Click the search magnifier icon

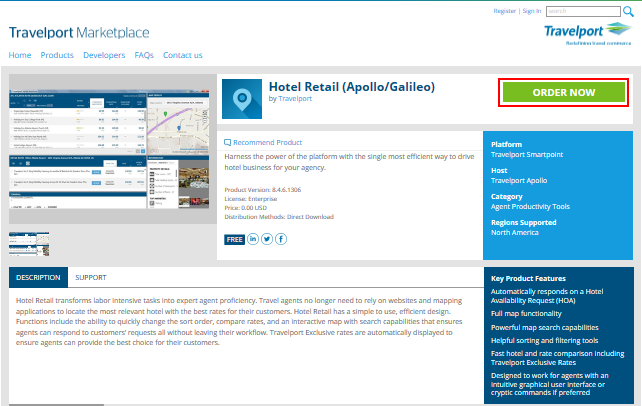point(628,12)
